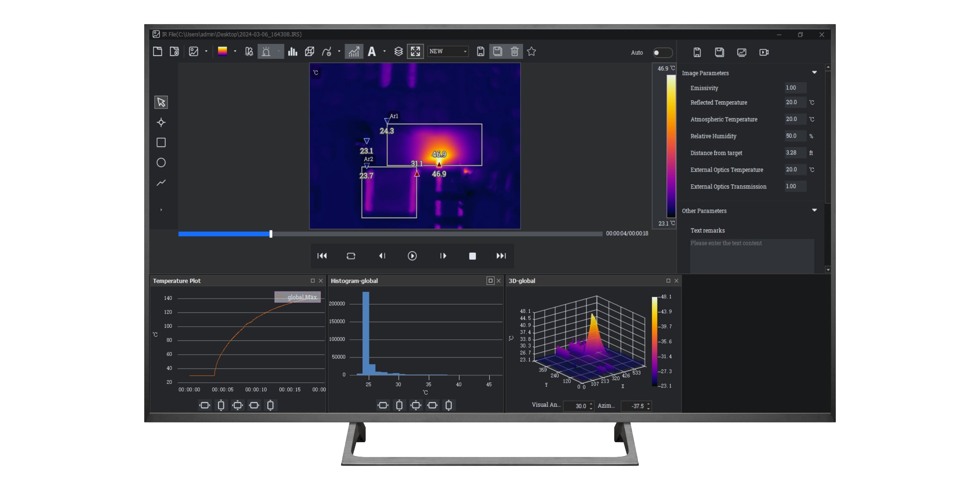Click the right panel save icon
The height and width of the screenshot is (490, 980).
click(697, 52)
